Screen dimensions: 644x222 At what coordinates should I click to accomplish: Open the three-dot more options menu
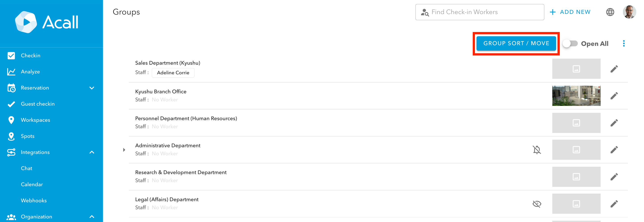click(624, 44)
